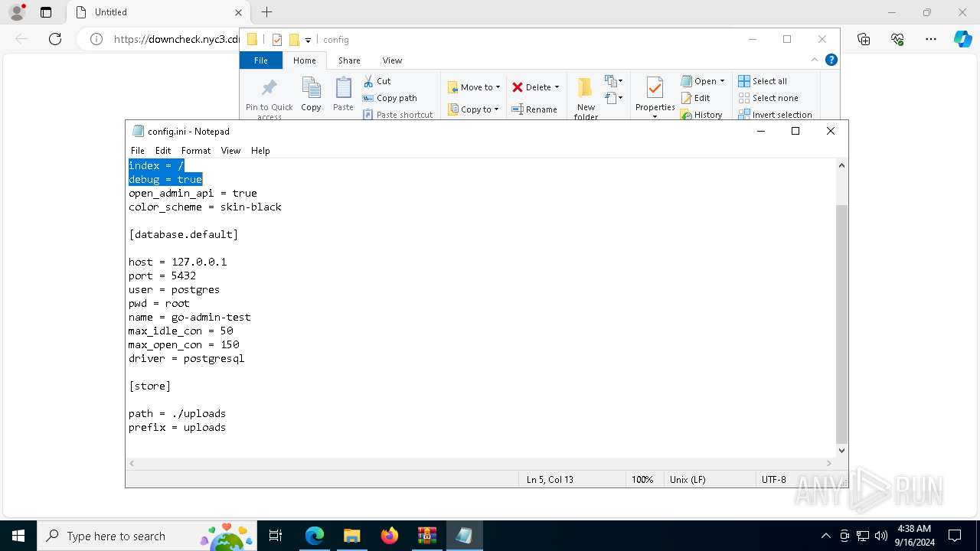Screen dimensions: 980x551
Task: Select Home tab in Explorer ribbon
Action: pyautogui.click(x=304, y=60)
